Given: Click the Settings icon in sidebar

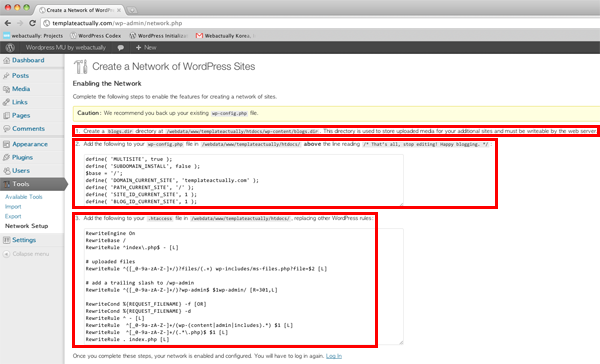Looking at the screenshot, I should (x=7, y=240).
